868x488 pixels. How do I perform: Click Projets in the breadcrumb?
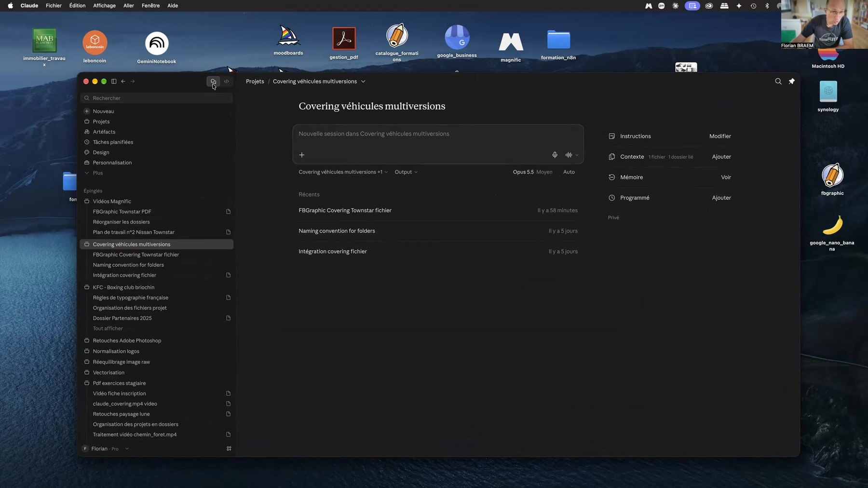point(255,81)
